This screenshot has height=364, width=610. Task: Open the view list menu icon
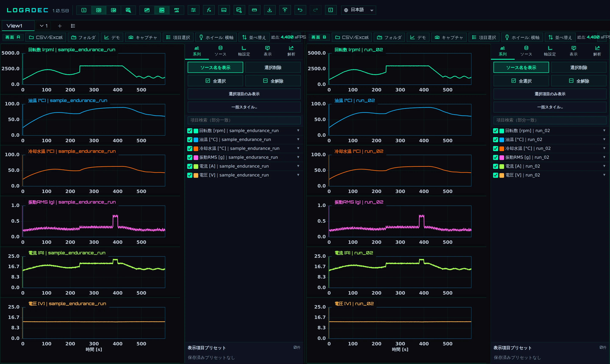tap(73, 26)
